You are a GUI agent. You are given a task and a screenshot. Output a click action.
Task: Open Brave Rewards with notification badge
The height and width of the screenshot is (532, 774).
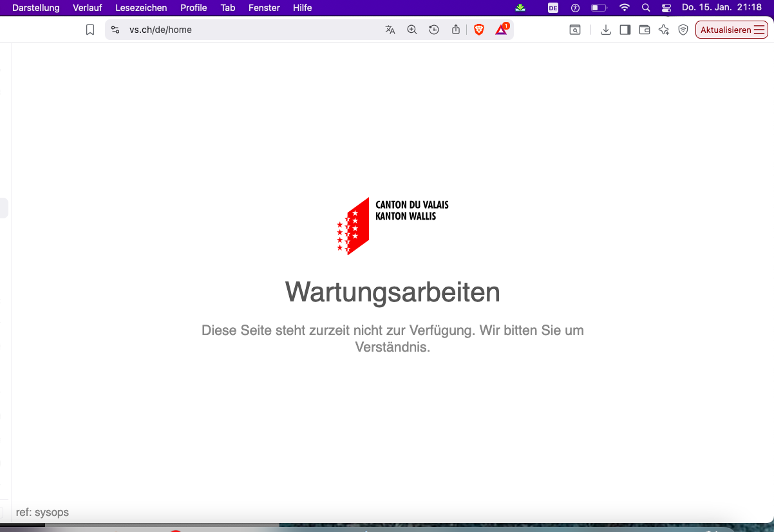pyautogui.click(x=502, y=30)
